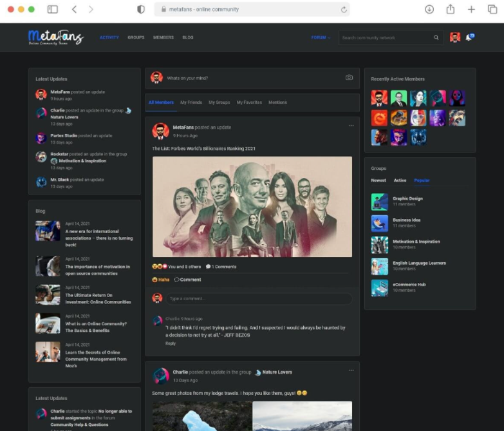Image resolution: width=504 pixels, height=431 pixels.
Task: Go back in Safari
Action: click(x=74, y=9)
